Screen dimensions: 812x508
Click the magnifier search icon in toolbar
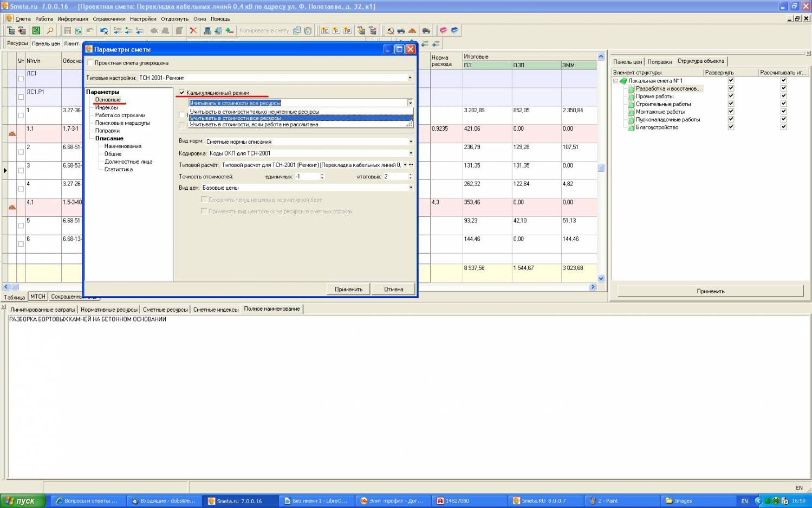(50, 31)
